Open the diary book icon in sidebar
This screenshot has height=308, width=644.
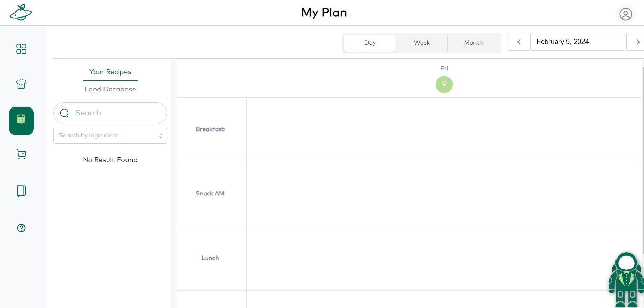[21, 191]
